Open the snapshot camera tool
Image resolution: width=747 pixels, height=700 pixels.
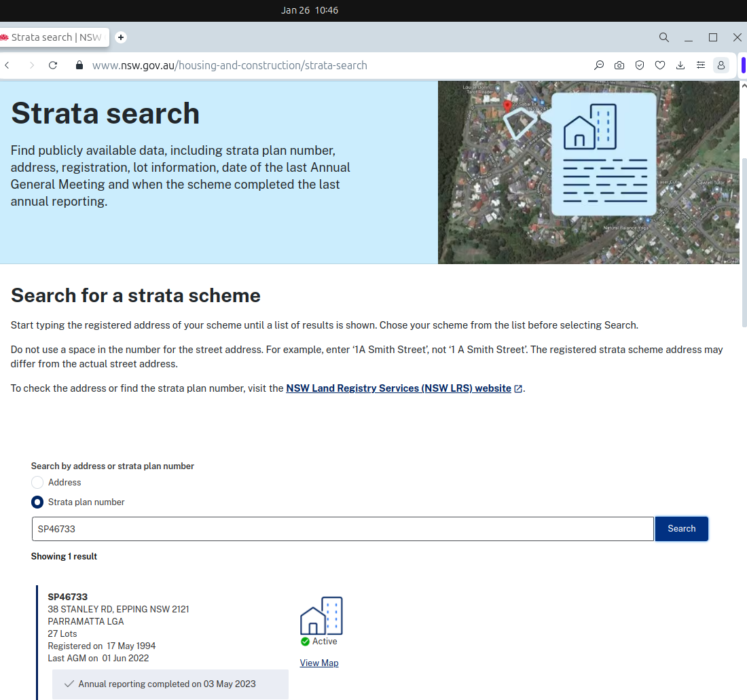click(619, 65)
